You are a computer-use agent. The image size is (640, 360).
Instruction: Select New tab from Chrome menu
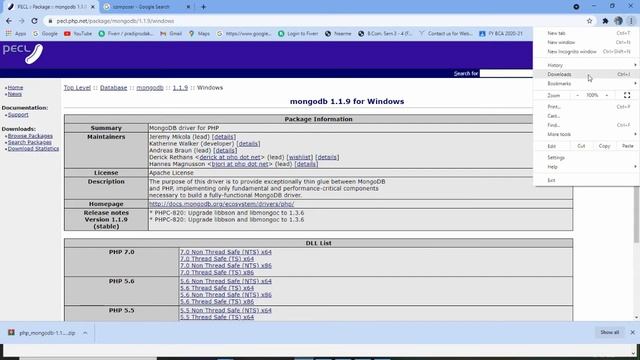[587, 33]
